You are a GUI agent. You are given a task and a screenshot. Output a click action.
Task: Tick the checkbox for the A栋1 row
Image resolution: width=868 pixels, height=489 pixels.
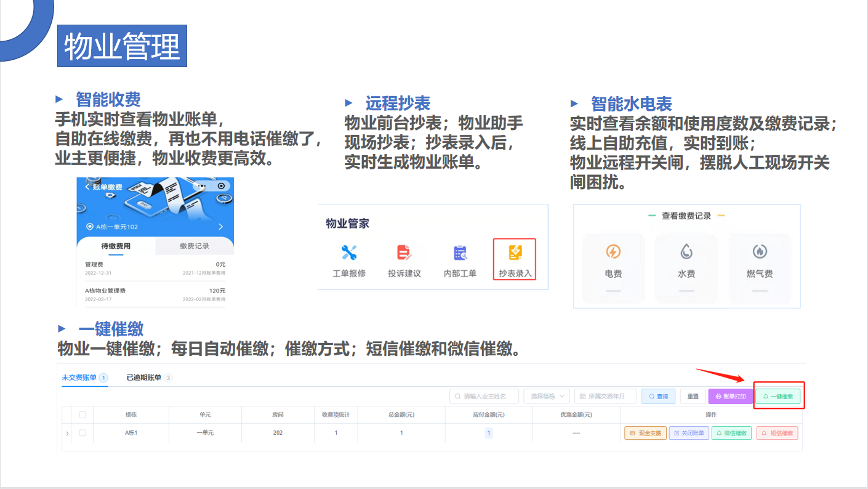click(x=82, y=433)
